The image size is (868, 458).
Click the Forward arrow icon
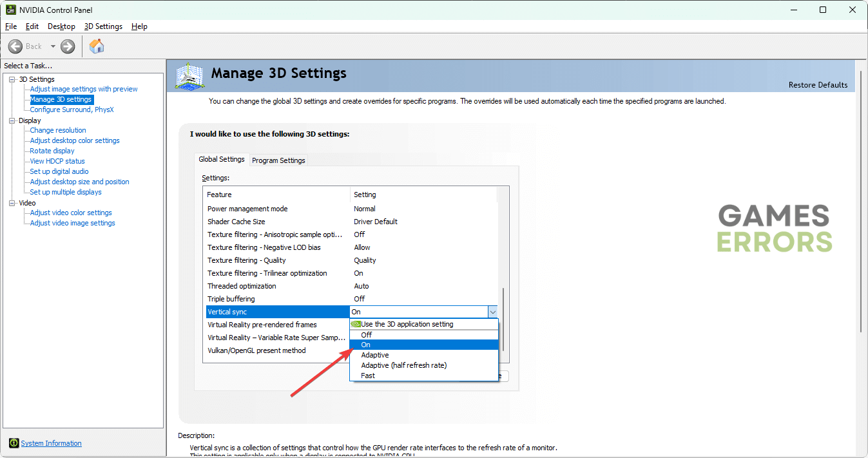pos(68,46)
